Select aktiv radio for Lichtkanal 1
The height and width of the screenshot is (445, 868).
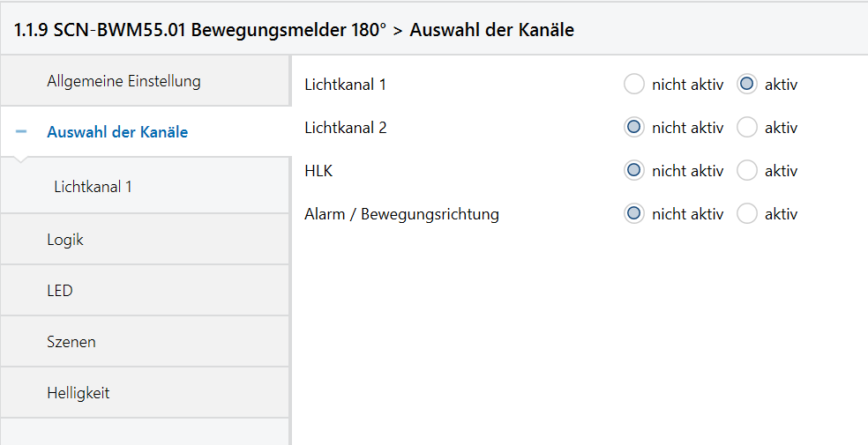click(747, 85)
